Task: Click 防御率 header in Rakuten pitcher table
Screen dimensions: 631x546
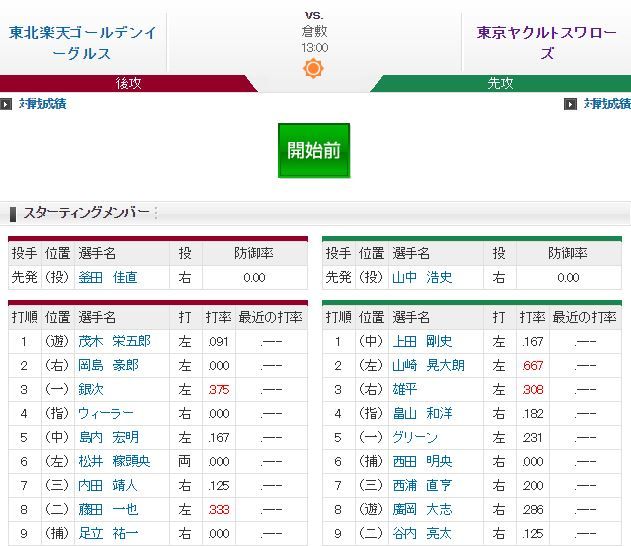Action: point(254,253)
